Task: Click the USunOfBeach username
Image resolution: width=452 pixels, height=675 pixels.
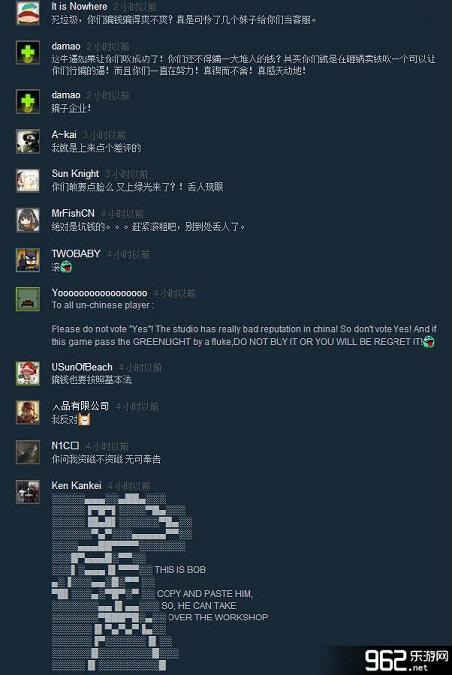Action: coord(82,367)
